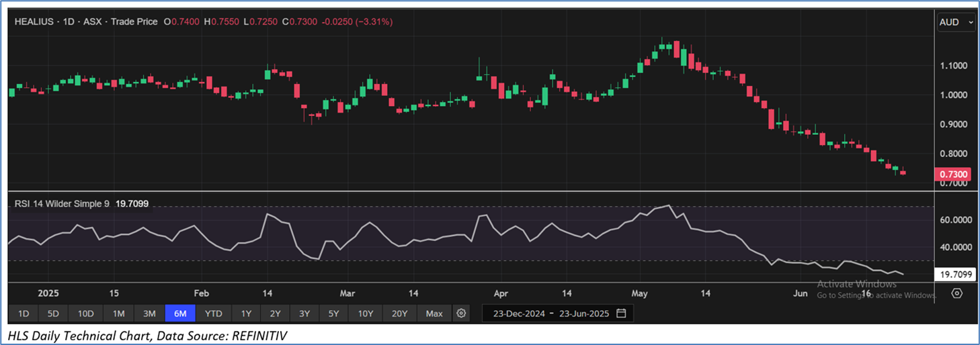The width and height of the screenshot is (980, 345).
Task: Show the 2Y time range
Action: pyautogui.click(x=276, y=313)
